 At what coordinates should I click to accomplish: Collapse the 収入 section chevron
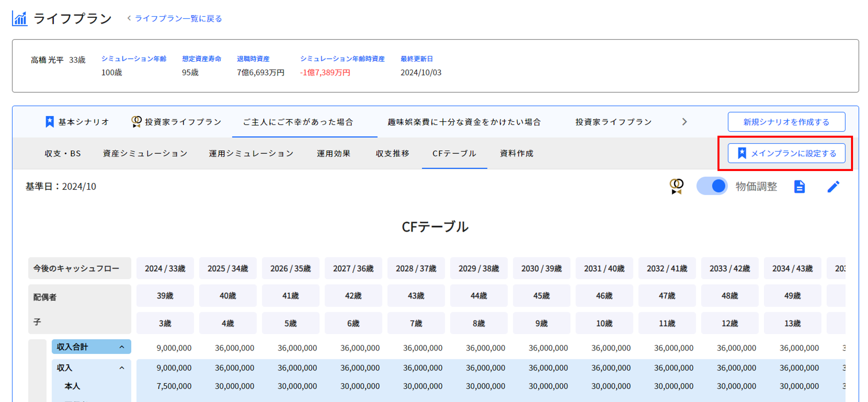point(122,368)
